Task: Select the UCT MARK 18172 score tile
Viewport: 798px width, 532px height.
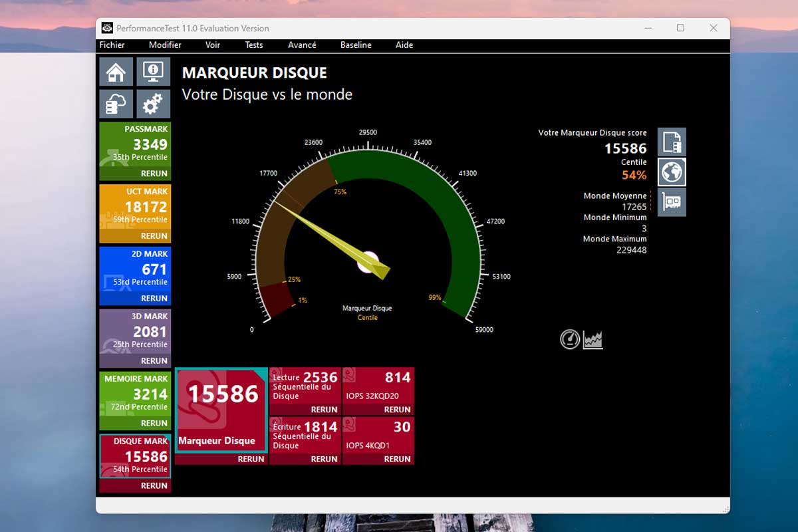Action: point(135,207)
